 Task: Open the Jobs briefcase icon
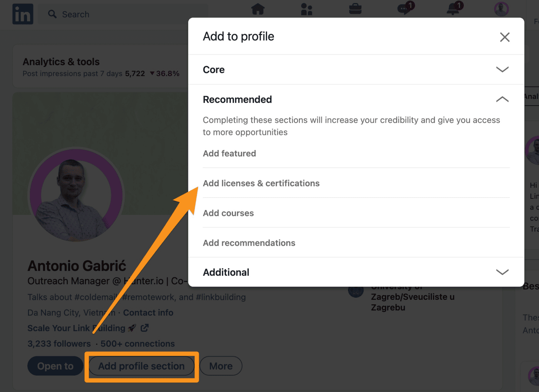click(355, 9)
